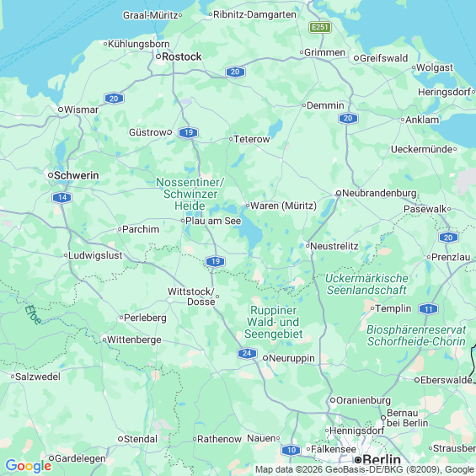Click the A19 shield beside Güstrow
Image resolution: width=476 pixels, height=476 pixels.
(189, 132)
